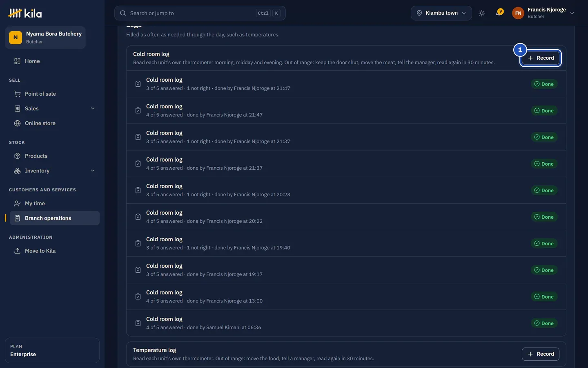Click the Products box icon

(x=17, y=156)
